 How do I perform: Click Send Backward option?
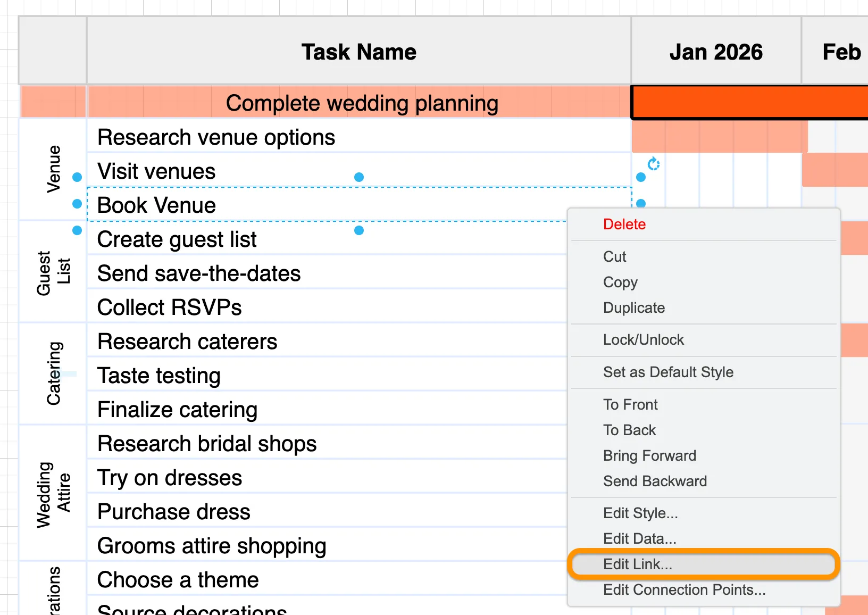tap(654, 481)
